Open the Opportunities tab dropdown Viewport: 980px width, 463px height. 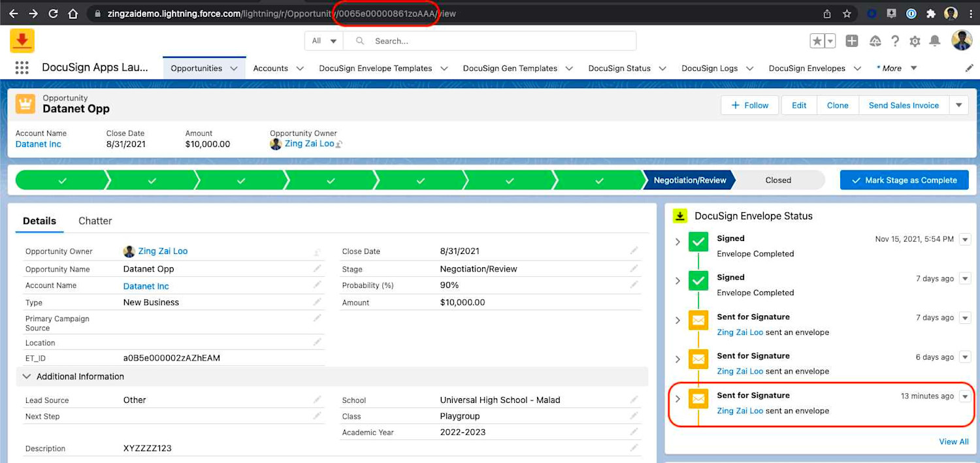click(x=235, y=67)
